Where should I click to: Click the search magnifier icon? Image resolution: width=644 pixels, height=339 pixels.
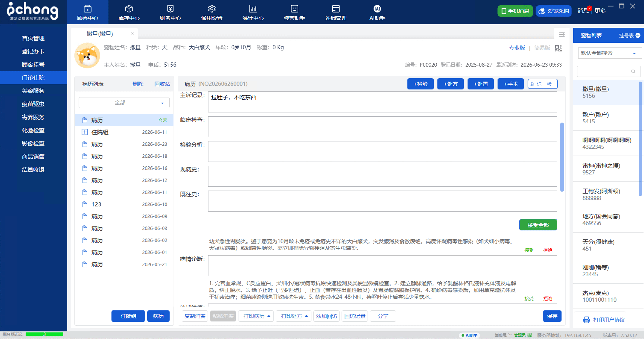[x=633, y=72]
